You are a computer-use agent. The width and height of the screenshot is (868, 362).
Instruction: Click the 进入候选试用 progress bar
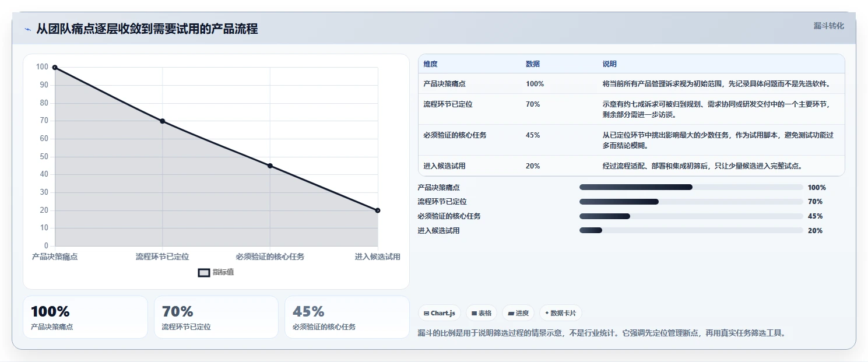[x=691, y=231]
